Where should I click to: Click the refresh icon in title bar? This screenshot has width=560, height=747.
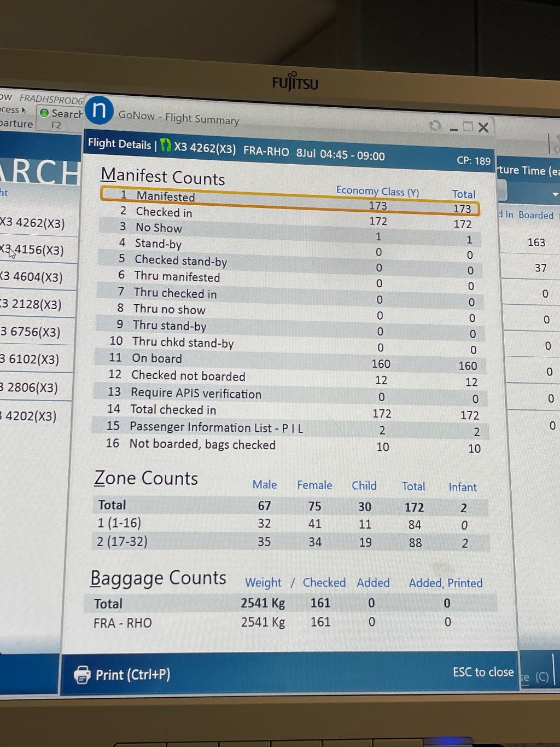point(435,126)
